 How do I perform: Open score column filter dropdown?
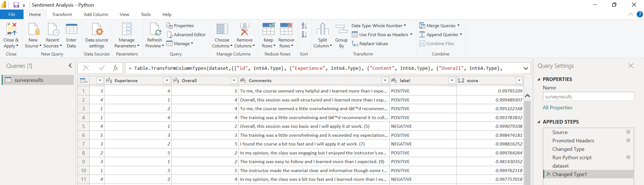tap(519, 80)
